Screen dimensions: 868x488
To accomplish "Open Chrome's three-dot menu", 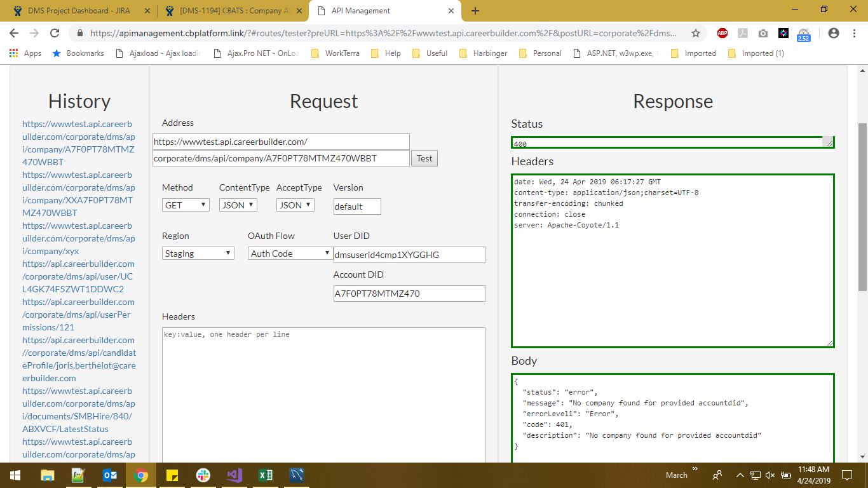I will tap(854, 33).
